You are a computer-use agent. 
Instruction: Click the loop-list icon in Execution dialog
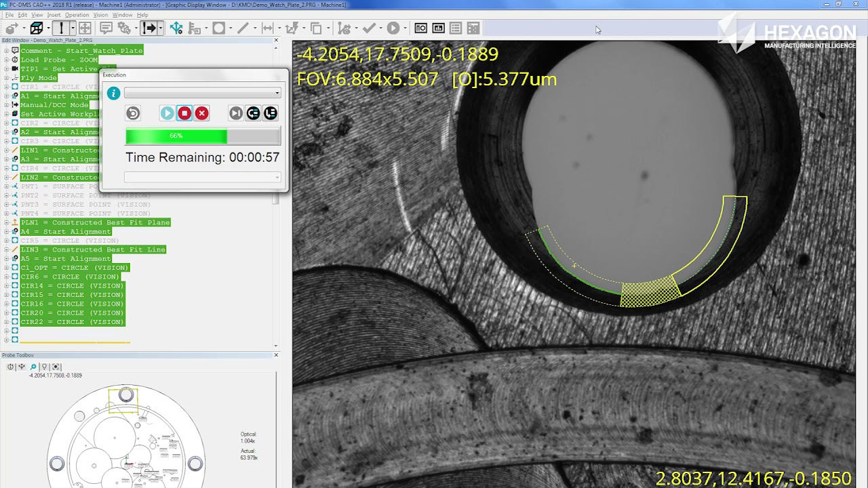pyautogui.click(x=253, y=113)
